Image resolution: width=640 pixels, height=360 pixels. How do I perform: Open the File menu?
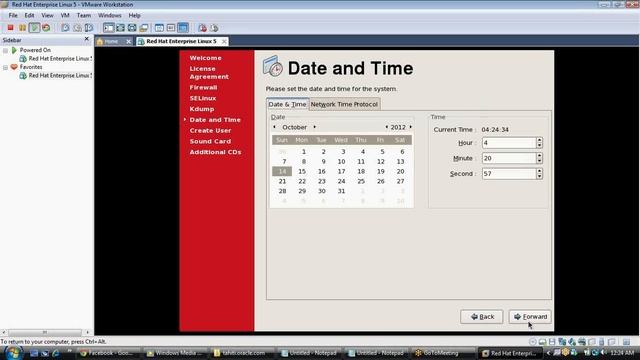coord(13,15)
